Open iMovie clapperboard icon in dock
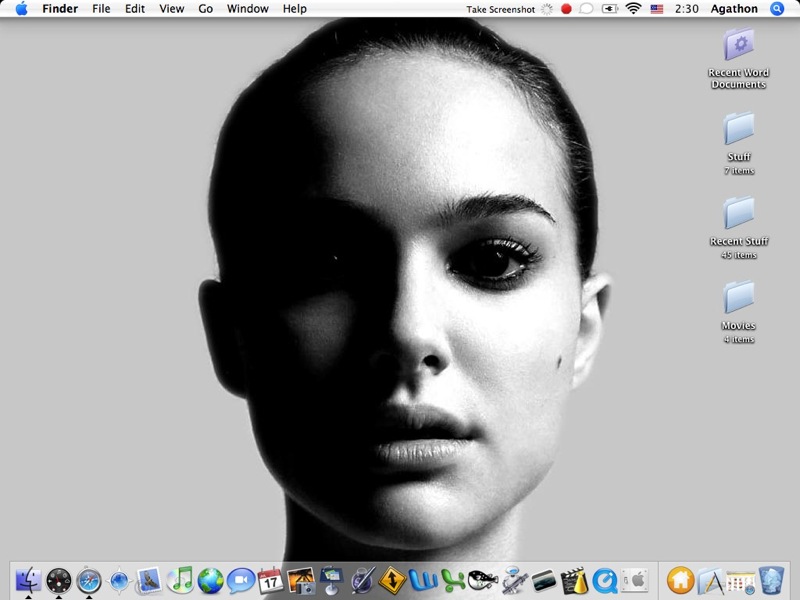The width and height of the screenshot is (800, 600). [573, 579]
